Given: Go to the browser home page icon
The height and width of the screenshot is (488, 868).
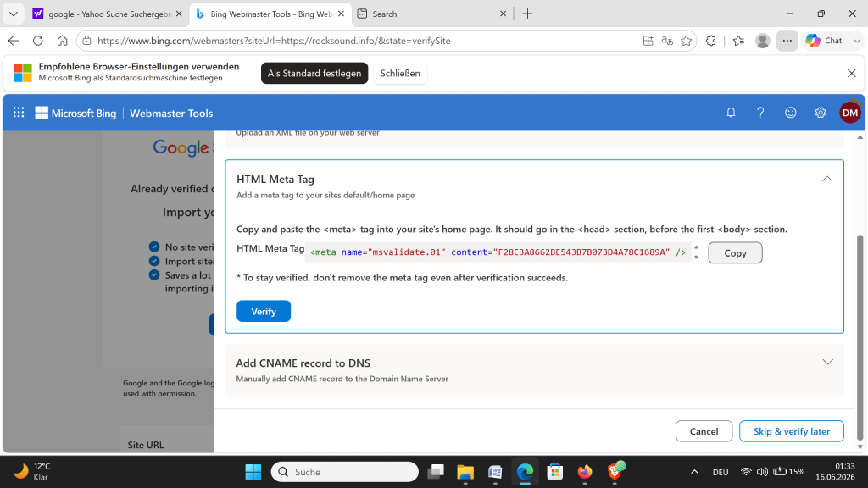Looking at the screenshot, I should [x=62, y=41].
